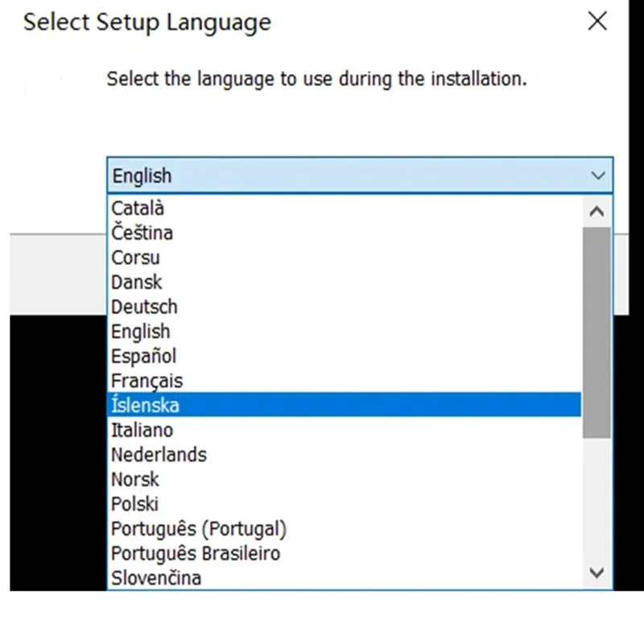644x644 pixels.
Task: Choose Nederlands as setup language
Action: (x=159, y=454)
